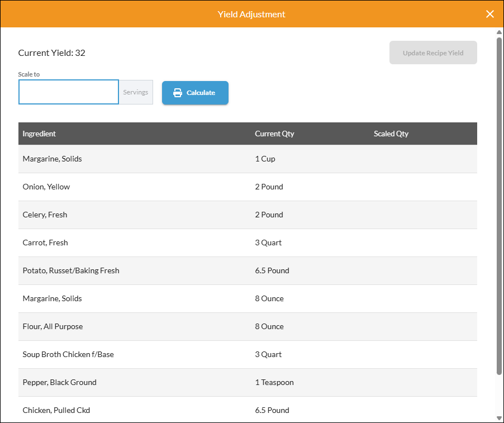
Task: Select the Margarine, Solids ingredient row
Action: 52,159
